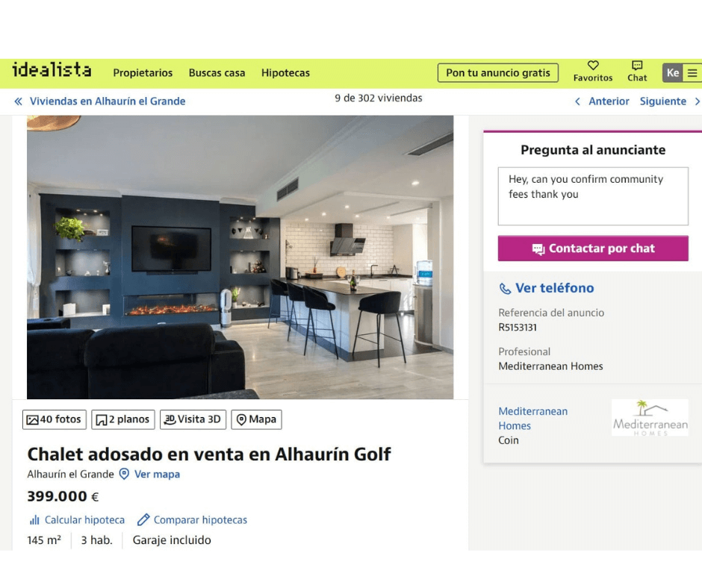The height and width of the screenshot is (588, 702).
Task: Click Ver teléfono phone icon
Action: click(505, 289)
